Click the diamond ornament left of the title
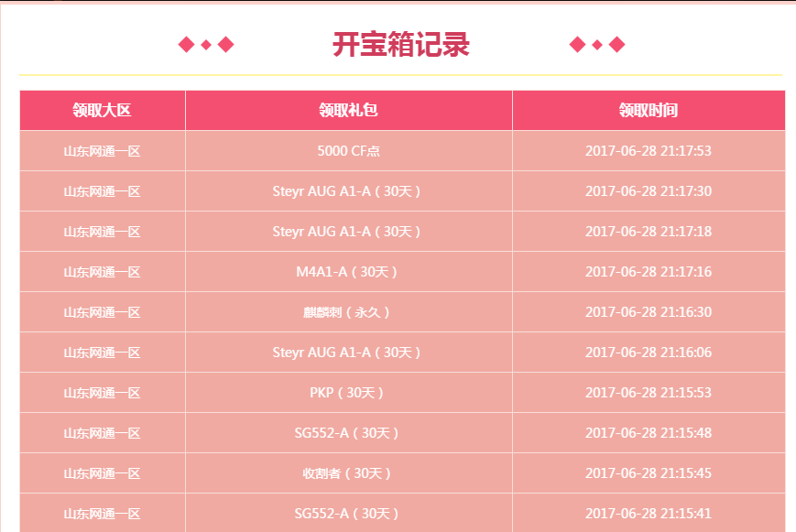796x532 pixels. coord(206,45)
